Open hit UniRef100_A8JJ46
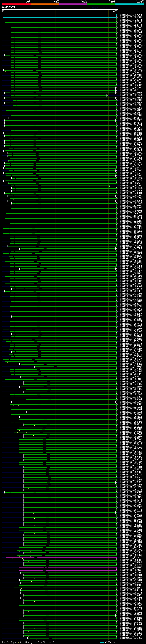This screenshot has width=146, height=644. 131,15
